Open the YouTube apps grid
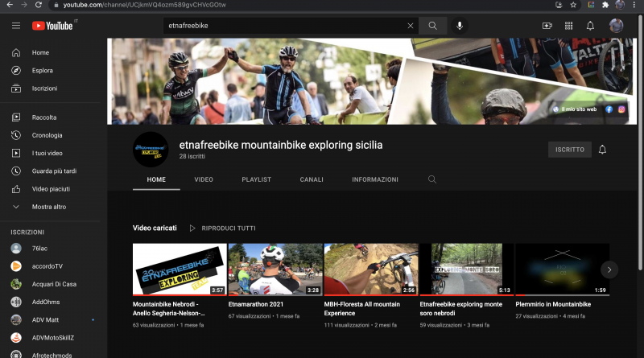The width and height of the screenshot is (644, 358). tap(569, 26)
